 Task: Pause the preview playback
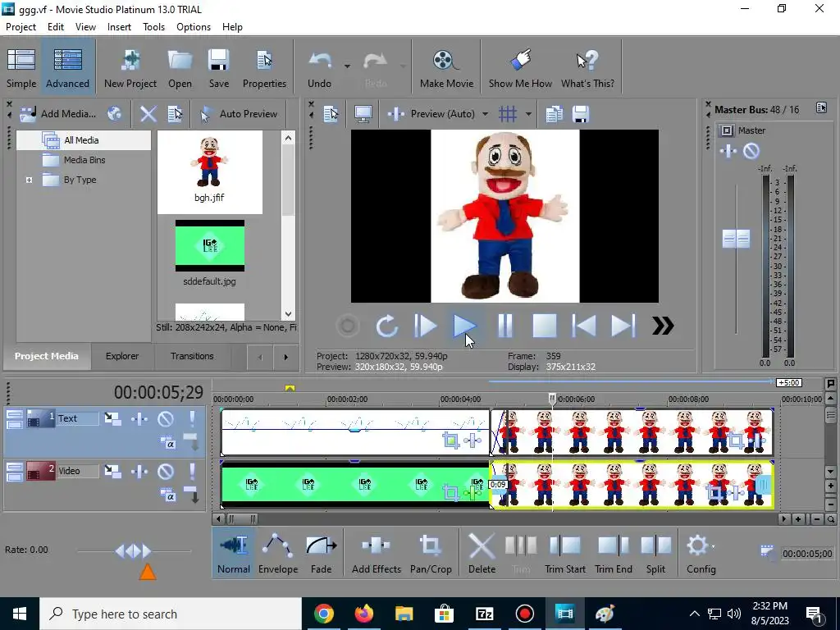504,326
